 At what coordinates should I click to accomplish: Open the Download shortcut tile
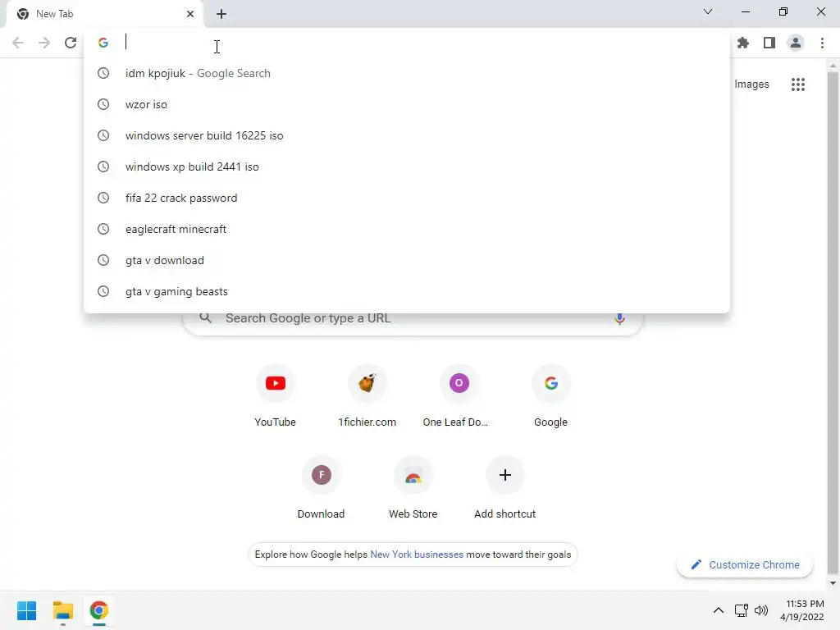321,487
